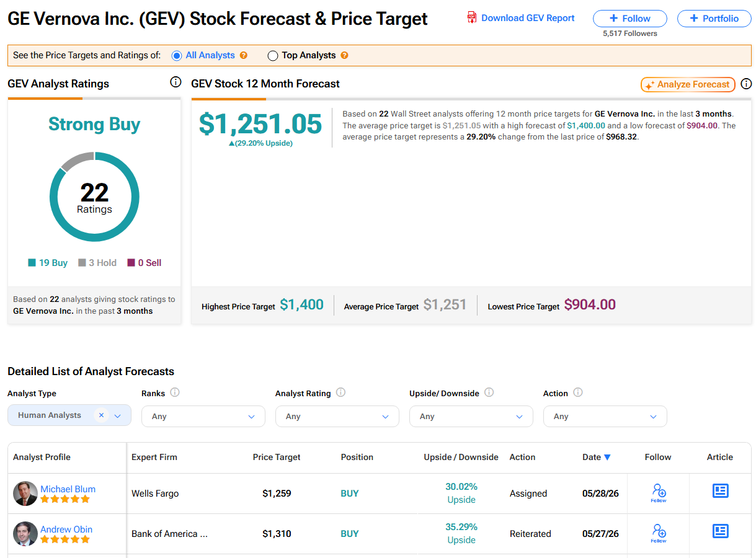756x558 pixels.
Task: Open Andrew Obin's analyst profile
Action: click(x=66, y=529)
